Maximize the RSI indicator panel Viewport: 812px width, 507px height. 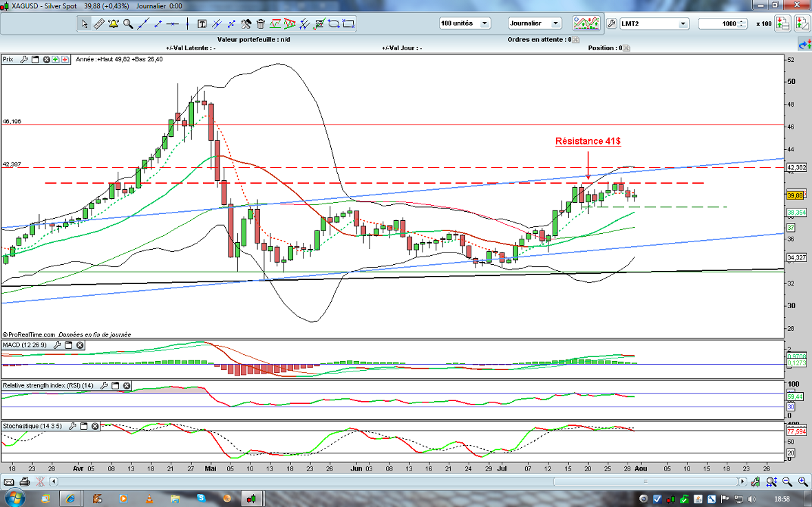coord(115,386)
